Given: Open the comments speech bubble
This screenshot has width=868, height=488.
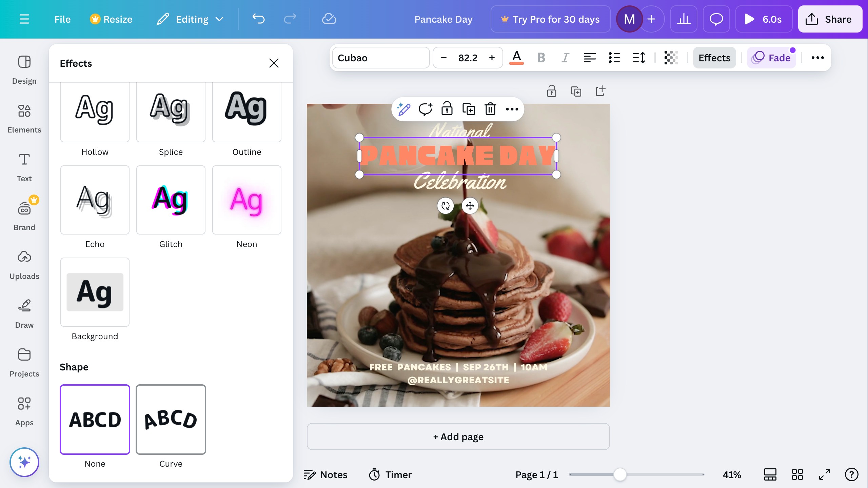Looking at the screenshot, I should pos(716,19).
